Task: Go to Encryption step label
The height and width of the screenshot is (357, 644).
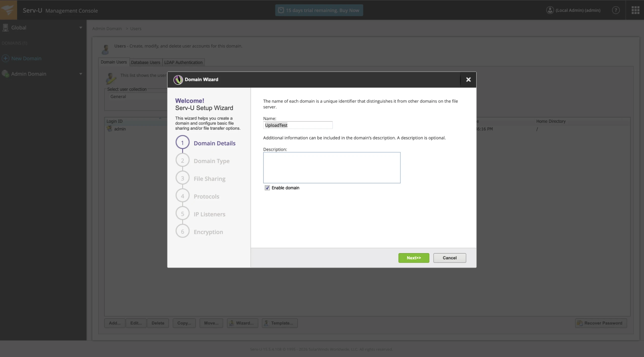Action: coord(208,232)
